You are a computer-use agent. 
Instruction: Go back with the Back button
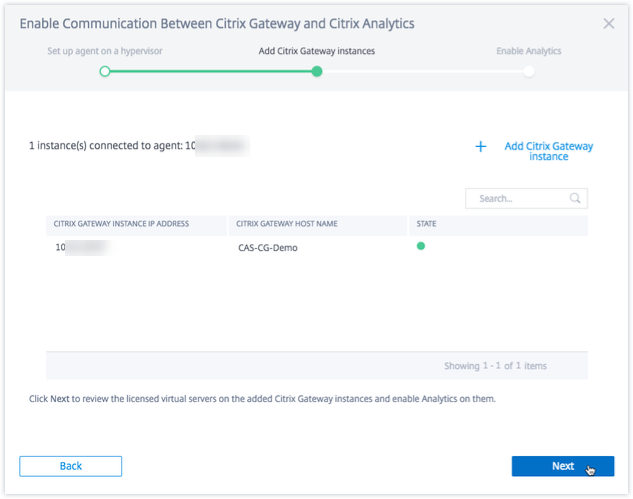point(71,466)
